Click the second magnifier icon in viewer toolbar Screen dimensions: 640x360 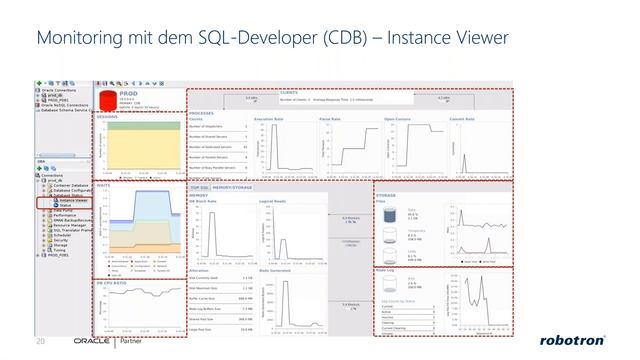click(119, 84)
